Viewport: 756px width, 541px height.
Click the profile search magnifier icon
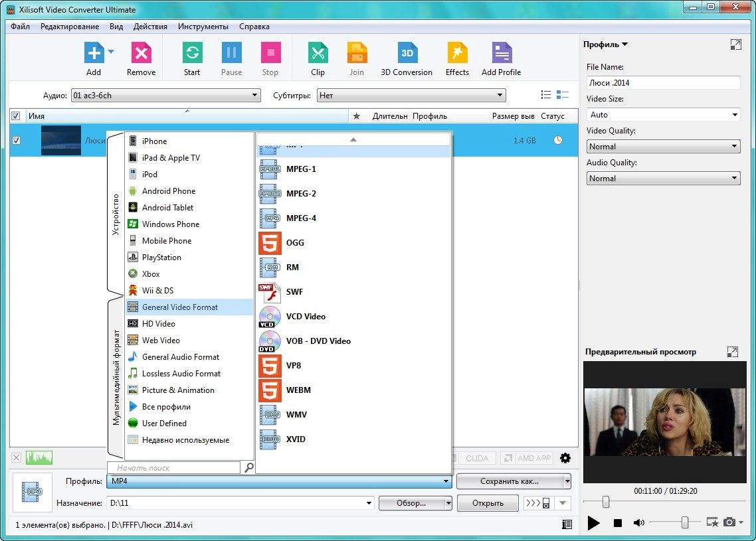click(x=248, y=467)
